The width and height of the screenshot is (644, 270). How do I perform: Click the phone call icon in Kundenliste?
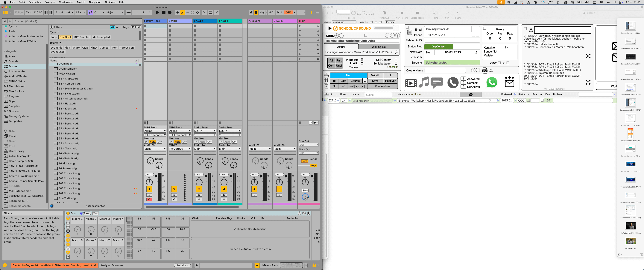[453, 83]
